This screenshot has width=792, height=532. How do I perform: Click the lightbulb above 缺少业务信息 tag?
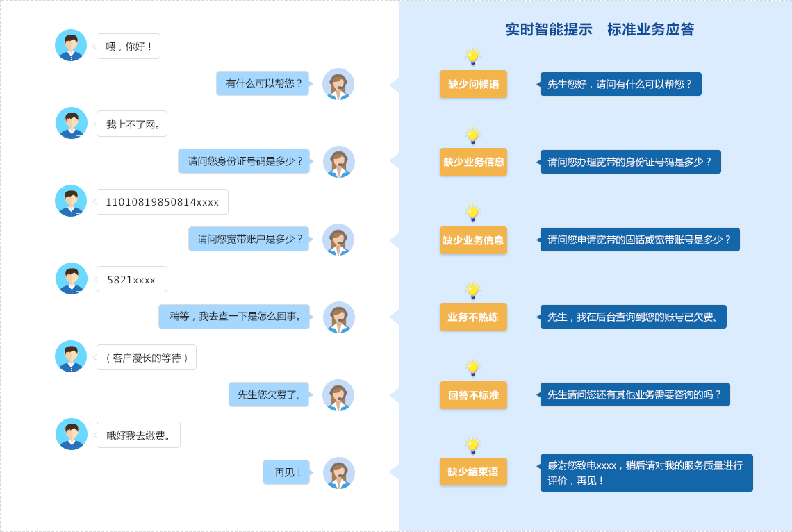473,136
